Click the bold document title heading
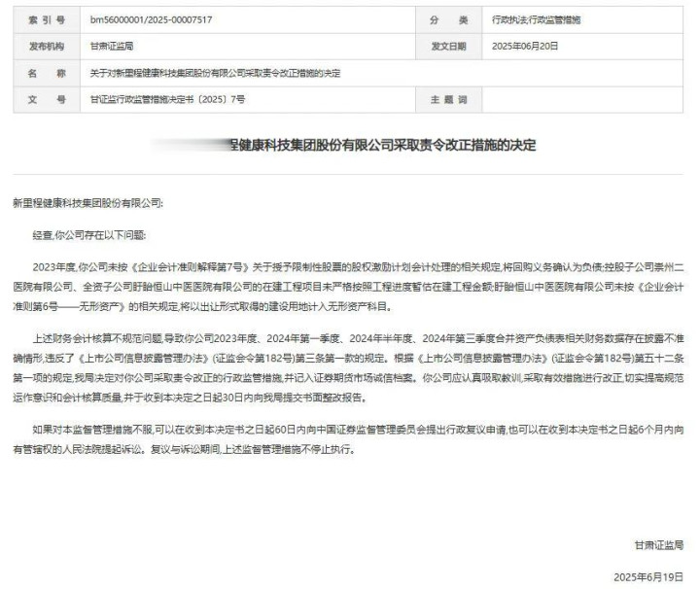This screenshot has width=700, height=589. tap(344, 145)
